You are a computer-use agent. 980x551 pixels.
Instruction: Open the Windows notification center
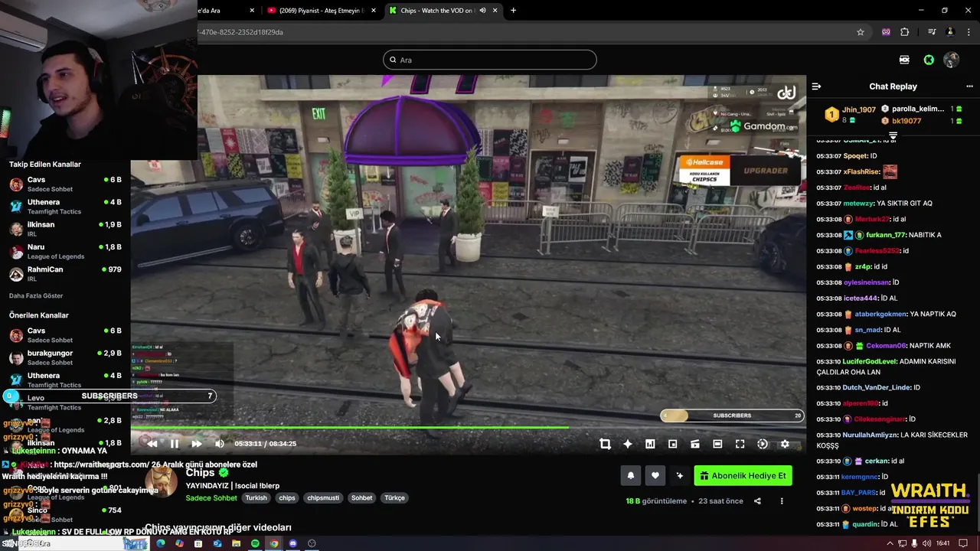[x=964, y=543]
